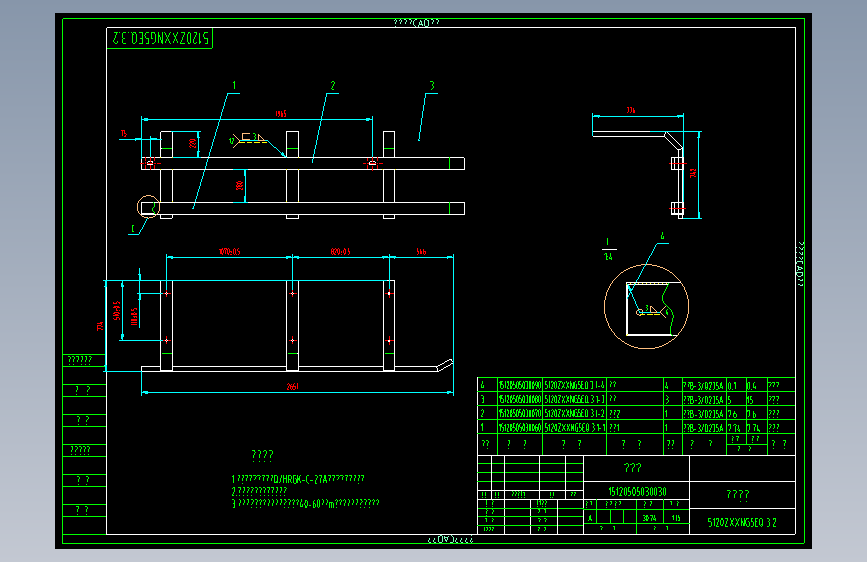This screenshot has width=867, height=562.
Task: Select the 0.1 weight cell in BOM row 4
Action: click(735, 386)
